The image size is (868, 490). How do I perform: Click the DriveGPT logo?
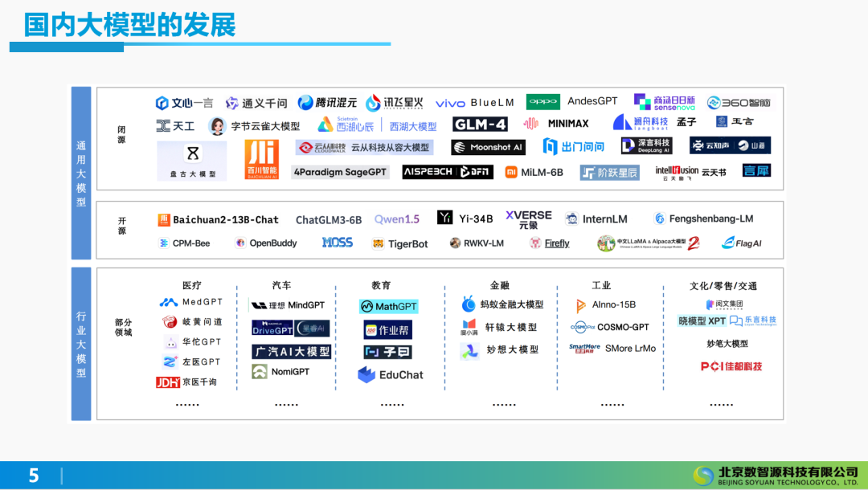[272, 328]
